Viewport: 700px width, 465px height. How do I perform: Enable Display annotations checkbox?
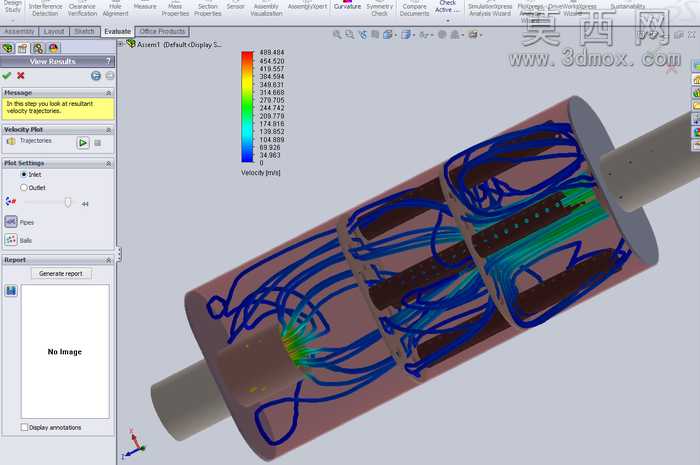click(25, 427)
